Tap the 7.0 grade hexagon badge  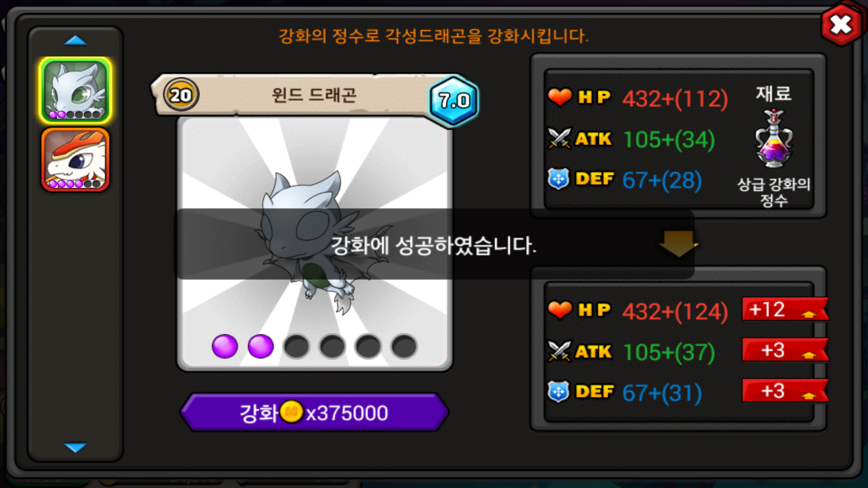tap(453, 100)
